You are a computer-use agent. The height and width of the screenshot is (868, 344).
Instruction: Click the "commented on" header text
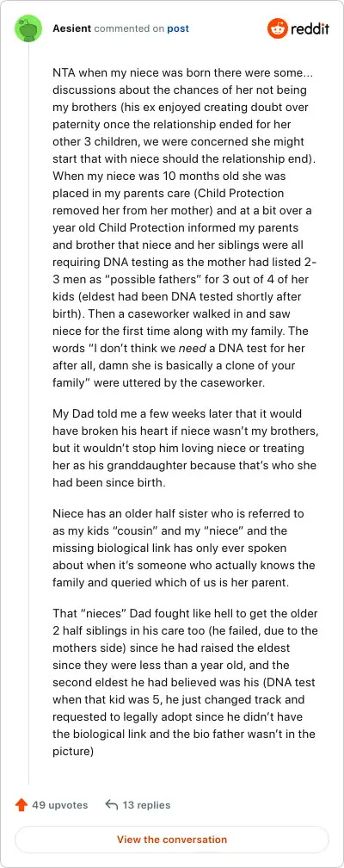point(129,28)
